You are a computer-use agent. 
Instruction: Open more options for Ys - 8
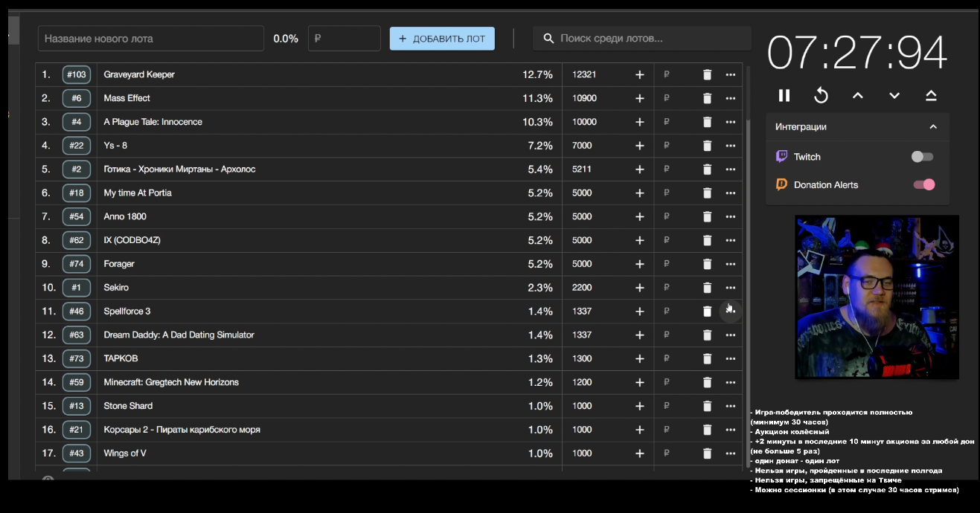(x=730, y=146)
